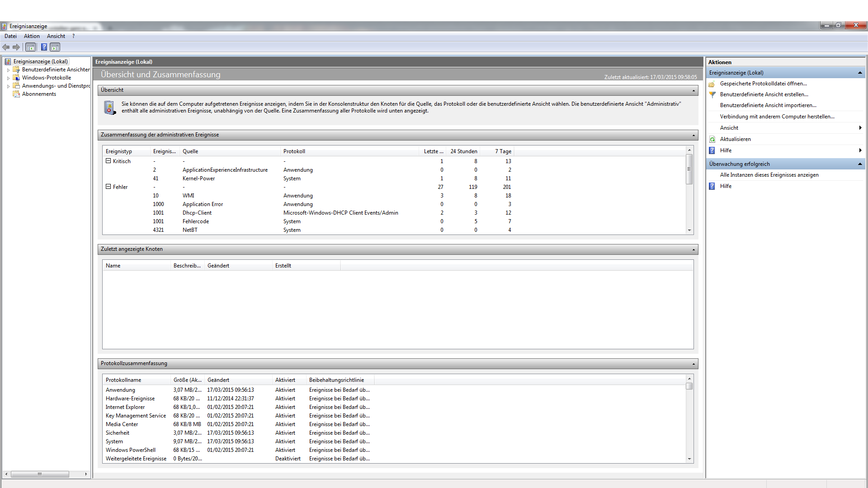Expand the Windows-Protokolle tree node
The width and height of the screenshot is (868, 488).
(8, 78)
